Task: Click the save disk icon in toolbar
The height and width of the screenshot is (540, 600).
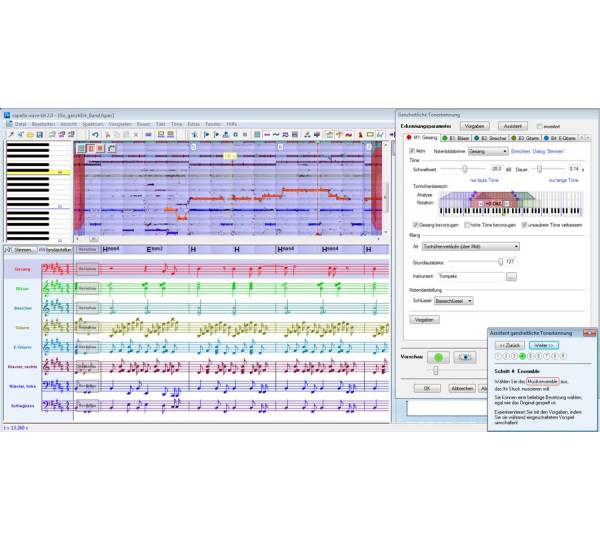Action: pyautogui.click(x=32, y=133)
